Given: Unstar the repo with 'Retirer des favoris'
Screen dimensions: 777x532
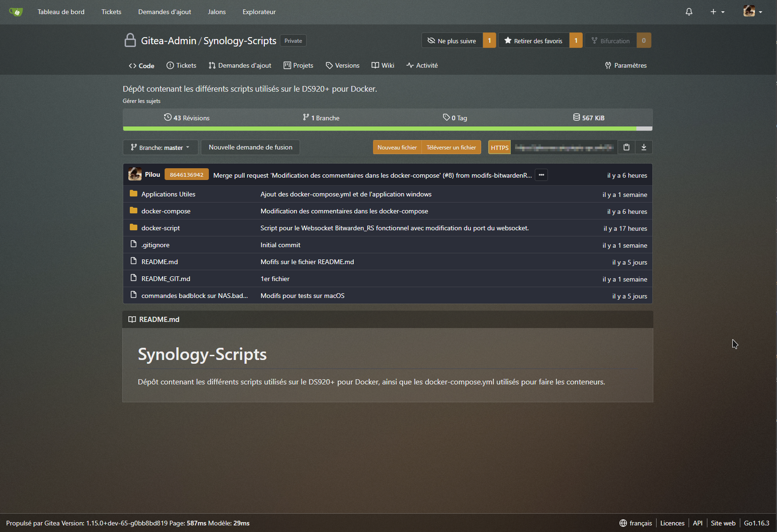Looking at the screenshot, I should click(533, 40).
